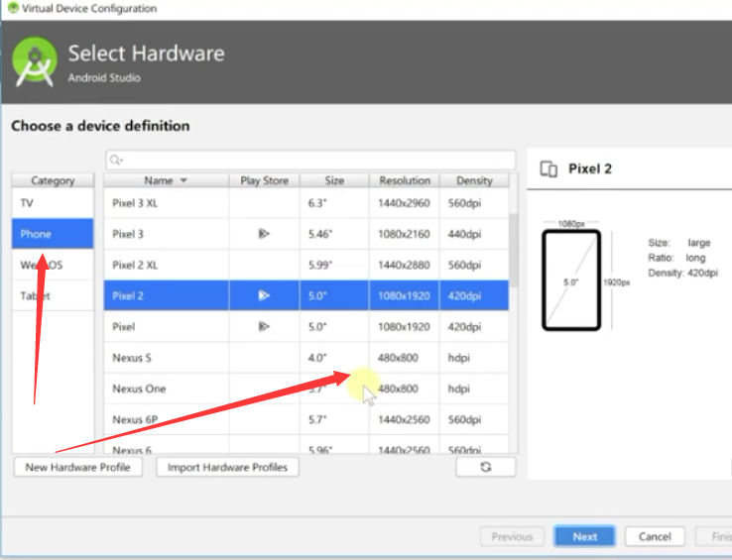Click the Size column header

pos(334,180)
